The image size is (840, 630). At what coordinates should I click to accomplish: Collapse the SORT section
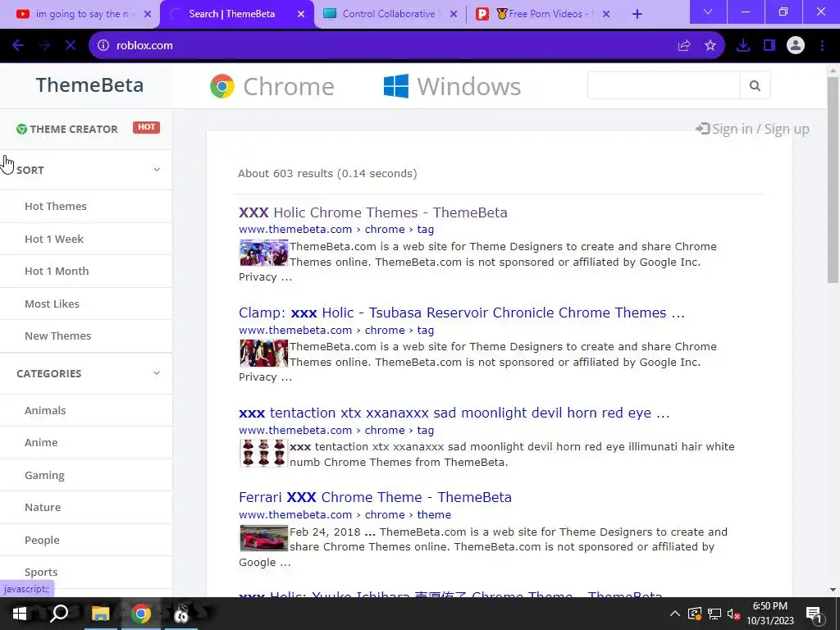click(157, 169)
